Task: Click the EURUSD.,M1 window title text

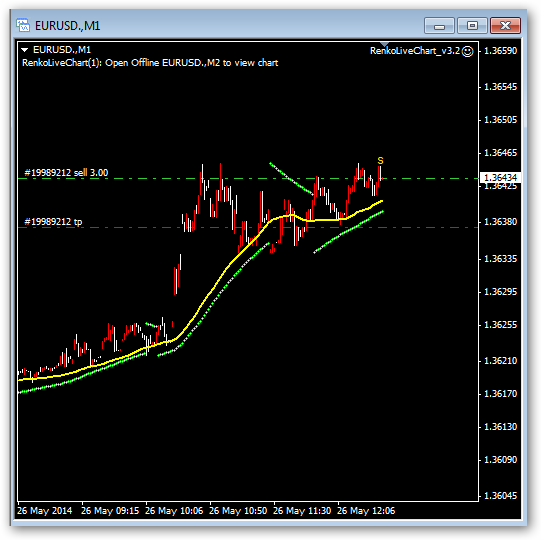Action: tap(68, 26)
